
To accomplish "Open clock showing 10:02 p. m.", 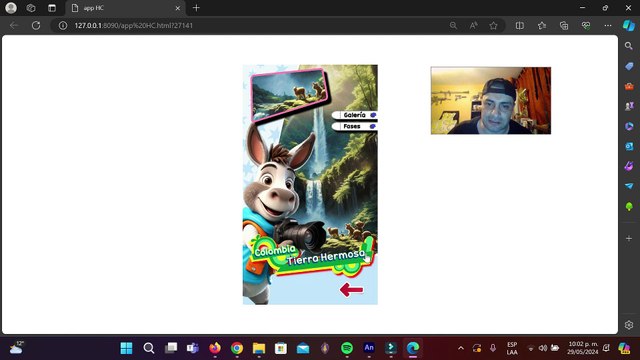I will point(582,348).
